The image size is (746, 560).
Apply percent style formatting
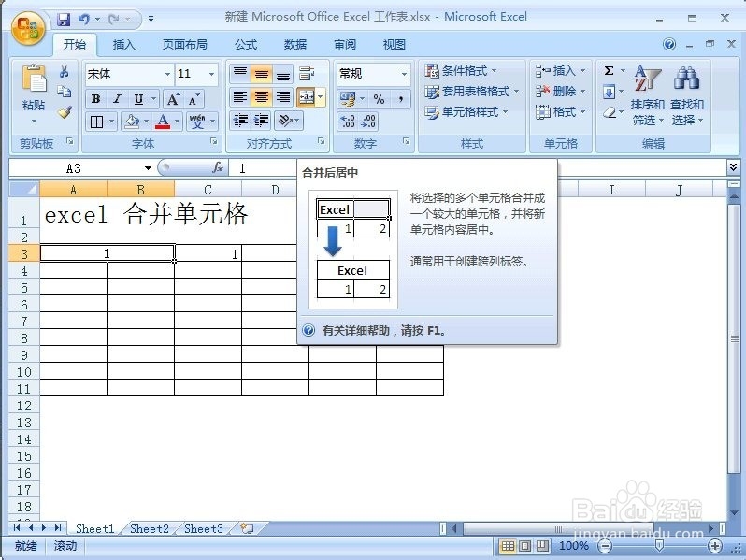tap(380, 99)
